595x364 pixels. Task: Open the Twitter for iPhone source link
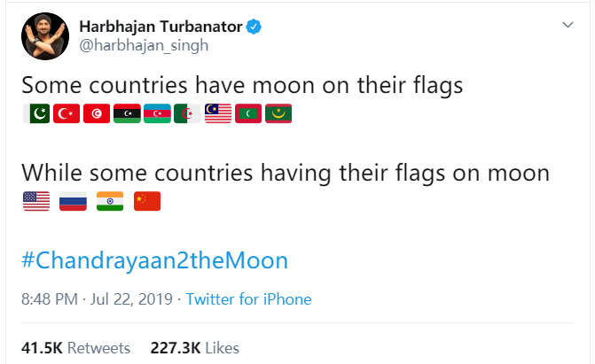pyautogui.click(x=248, y=299)
